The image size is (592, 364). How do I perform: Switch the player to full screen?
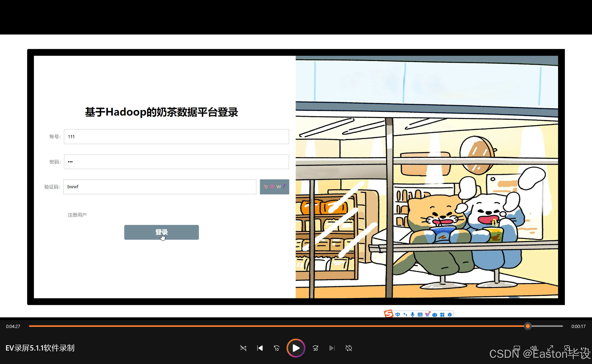(550, 348)
